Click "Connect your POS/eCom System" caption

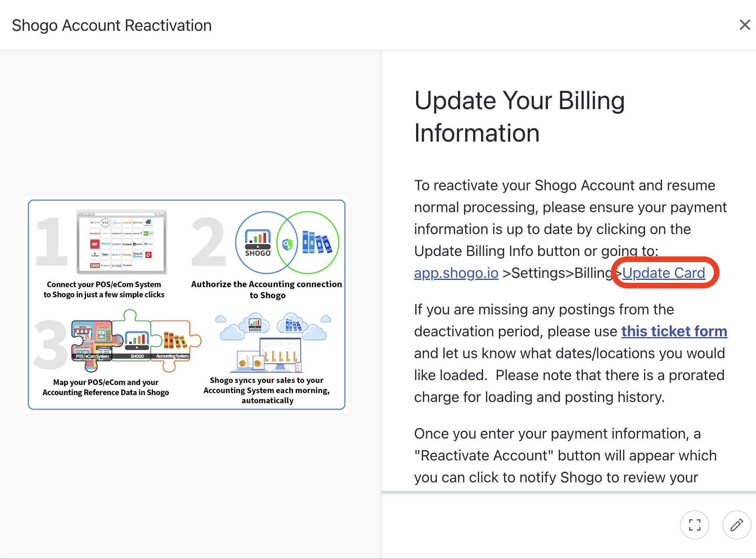[104, 290]
